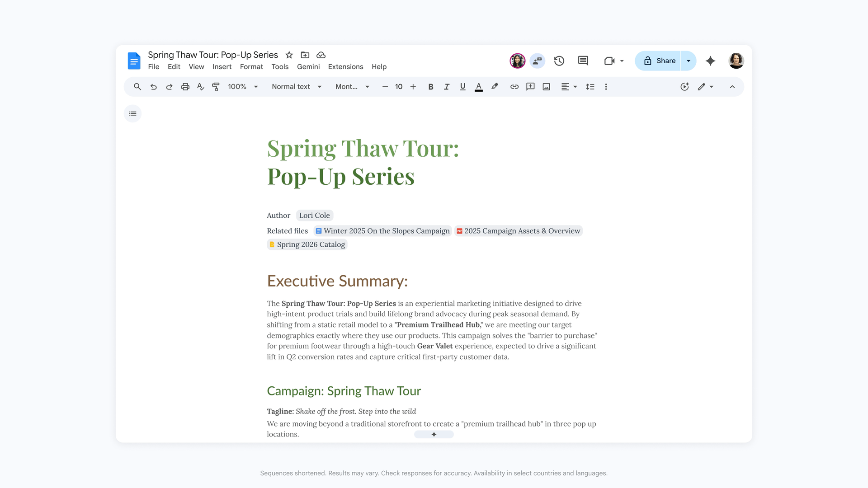Toggle underline formatting

[462, 86]
